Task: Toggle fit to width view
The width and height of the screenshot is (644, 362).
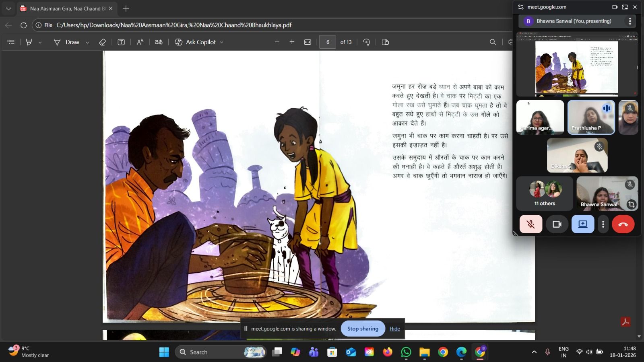Action: [308, 42]
